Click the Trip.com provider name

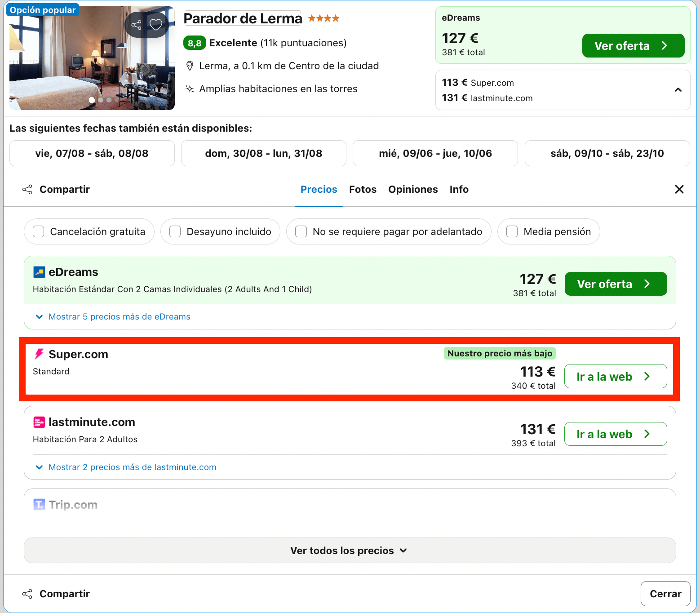pos(73,504)
